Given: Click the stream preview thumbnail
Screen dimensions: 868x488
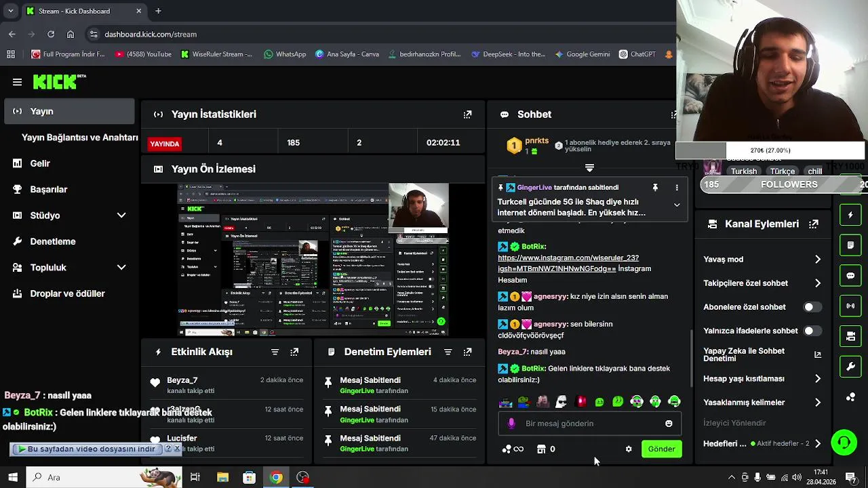Looking at the screenshot, I should 313,260.
